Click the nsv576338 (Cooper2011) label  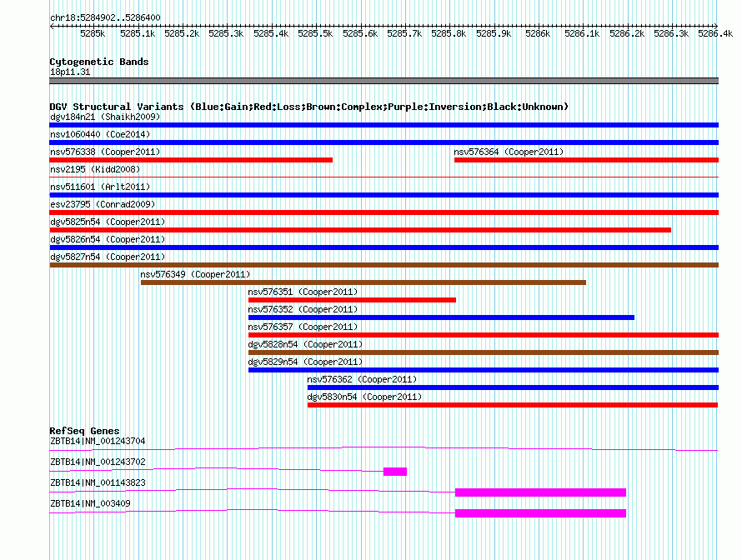pos(105,152)
